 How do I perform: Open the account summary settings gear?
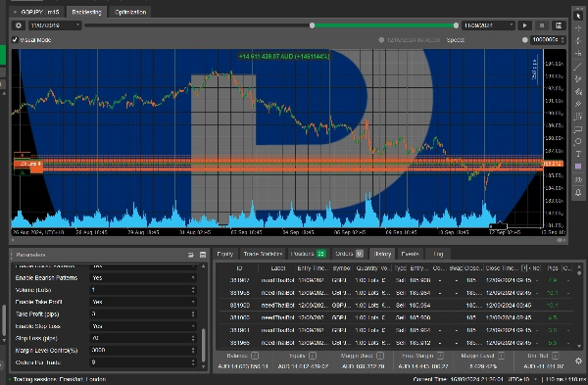(x=578, y=361)
